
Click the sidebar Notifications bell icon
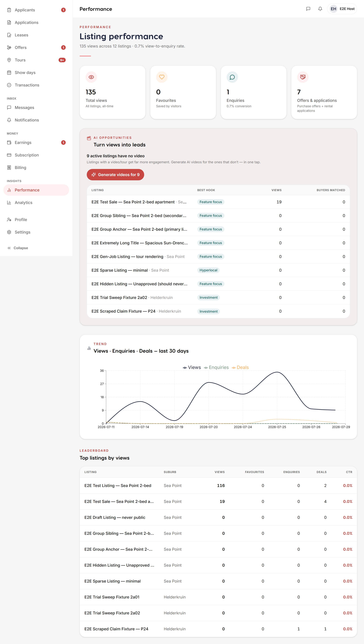tap(9, 120)
